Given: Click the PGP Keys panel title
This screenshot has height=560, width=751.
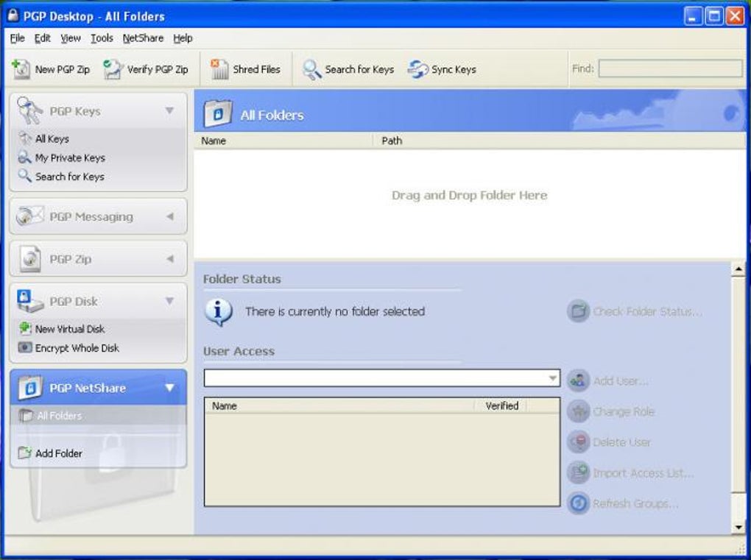Looking at the screenshot, I should pyautogui.click(x=75, y=111).
